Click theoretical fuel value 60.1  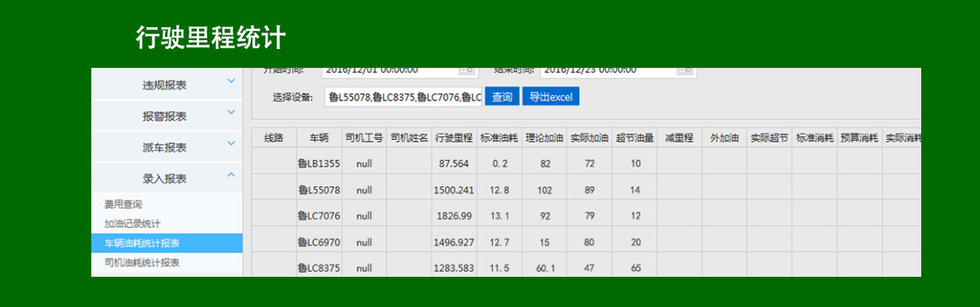point(545,268)
